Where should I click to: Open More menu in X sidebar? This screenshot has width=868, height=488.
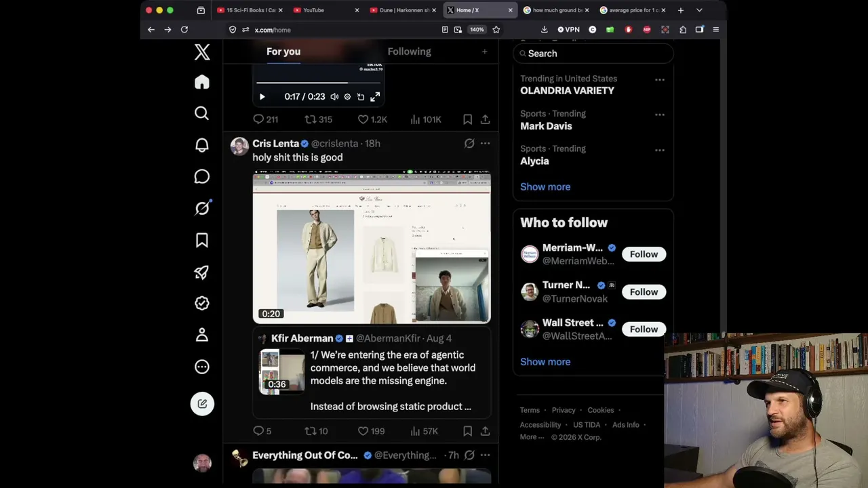[202, 367]
